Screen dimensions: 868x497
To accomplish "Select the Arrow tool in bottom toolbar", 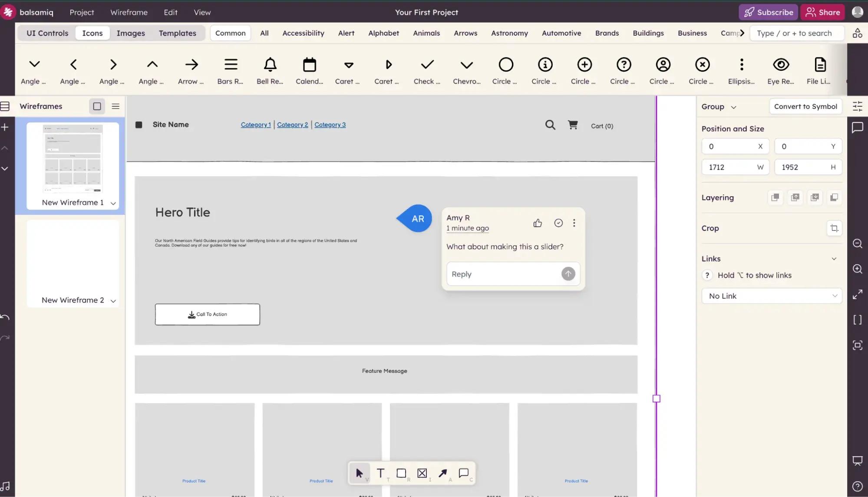I will tap(442, 473).
